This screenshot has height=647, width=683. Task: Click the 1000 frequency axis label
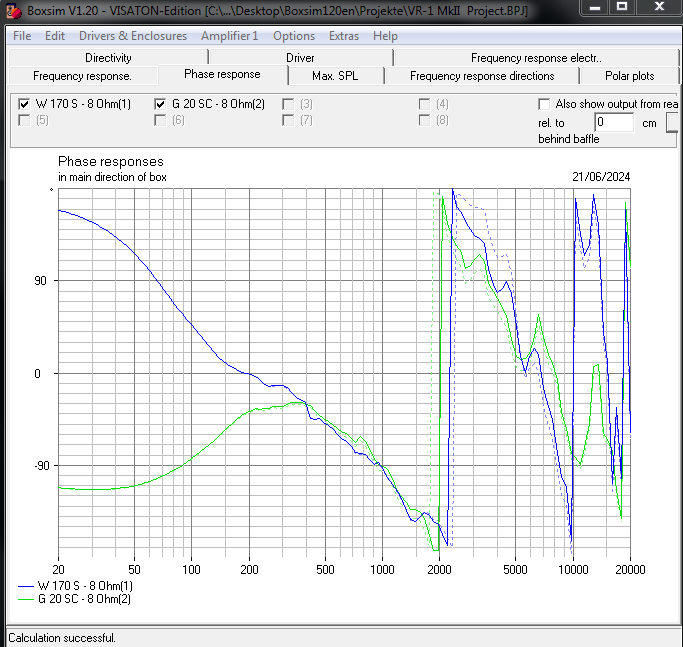point(382,570)
